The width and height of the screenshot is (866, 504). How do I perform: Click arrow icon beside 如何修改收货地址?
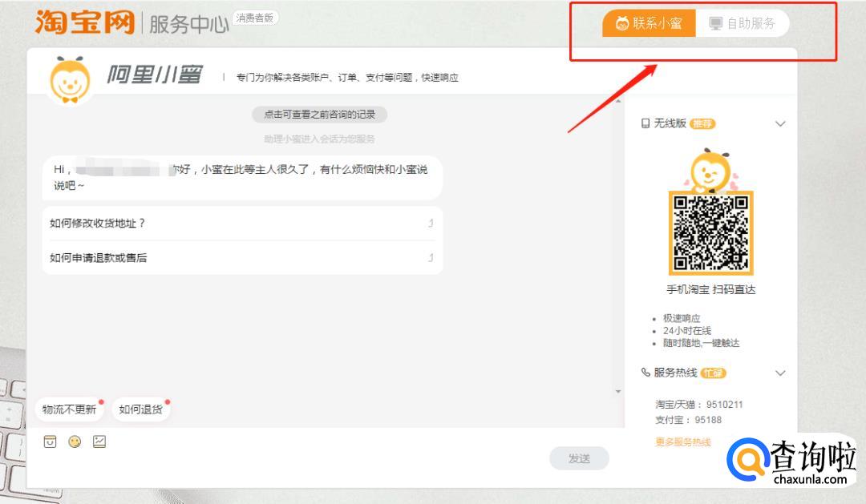(431, 223)
